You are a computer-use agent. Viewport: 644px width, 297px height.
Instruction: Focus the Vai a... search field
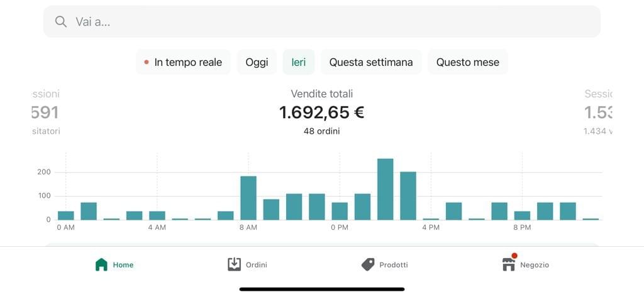pos(322,22)
